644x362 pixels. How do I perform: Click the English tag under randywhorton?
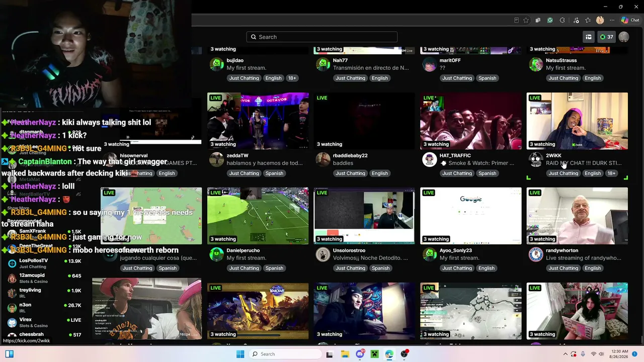(x=593, y=268)
